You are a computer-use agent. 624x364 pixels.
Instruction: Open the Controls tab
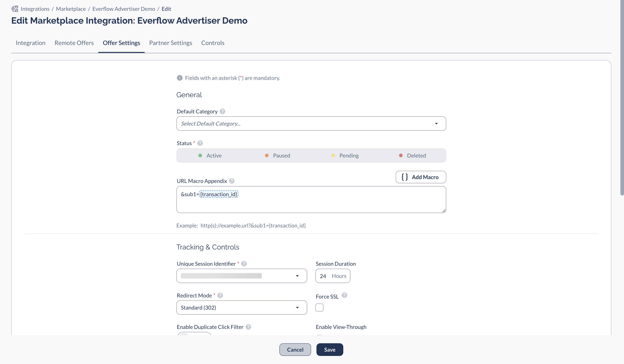coord(213,43)
